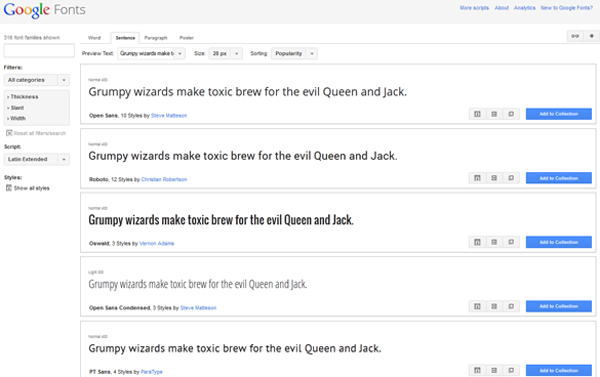Open Steve Matteson link under Open Sans Condensed
This screenshot has height=377, width=600.
(198, 308)
